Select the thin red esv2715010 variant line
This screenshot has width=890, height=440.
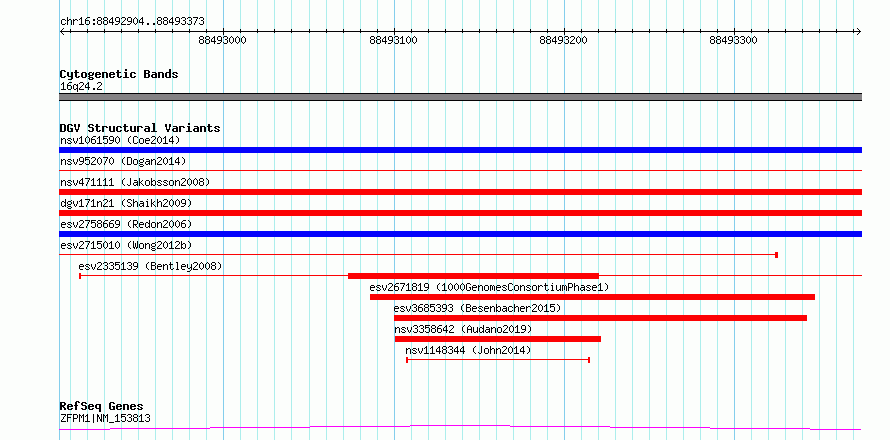point(418,255)
